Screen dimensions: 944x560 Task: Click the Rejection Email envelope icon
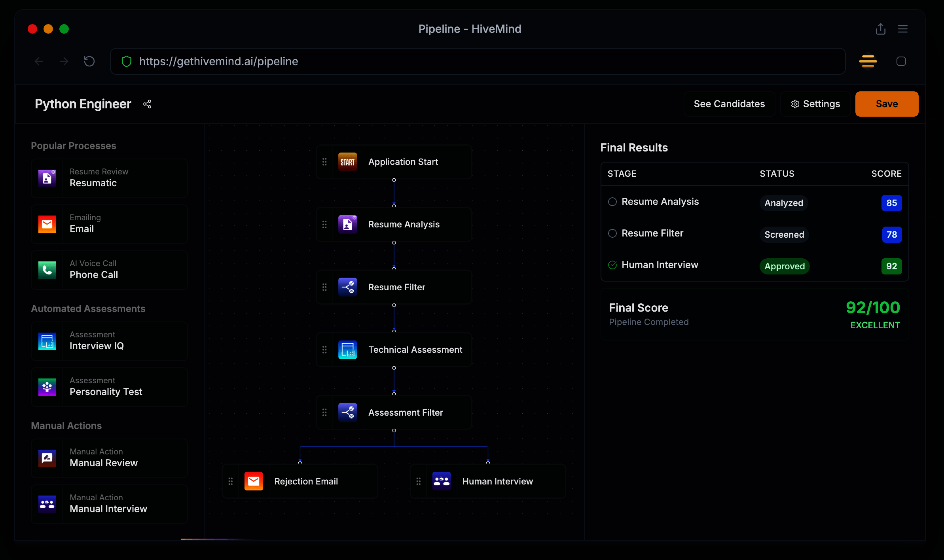254,481
